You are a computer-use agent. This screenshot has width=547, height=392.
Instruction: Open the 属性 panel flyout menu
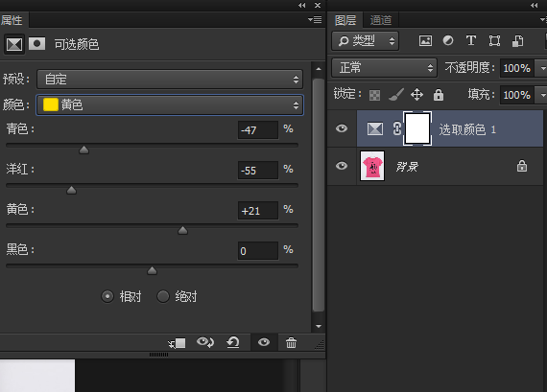pyautogui.click(x=316, y=19)
